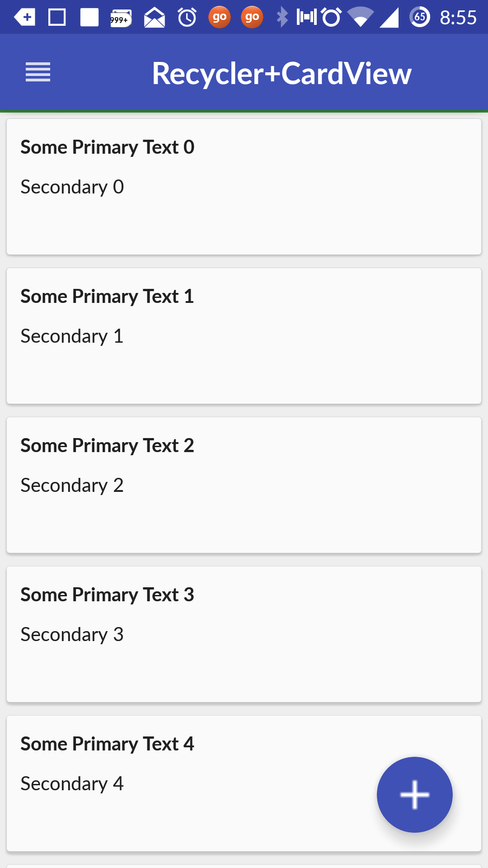Tap the first orange go icon
Screen dimensions: 488x868
pos(219,18)
